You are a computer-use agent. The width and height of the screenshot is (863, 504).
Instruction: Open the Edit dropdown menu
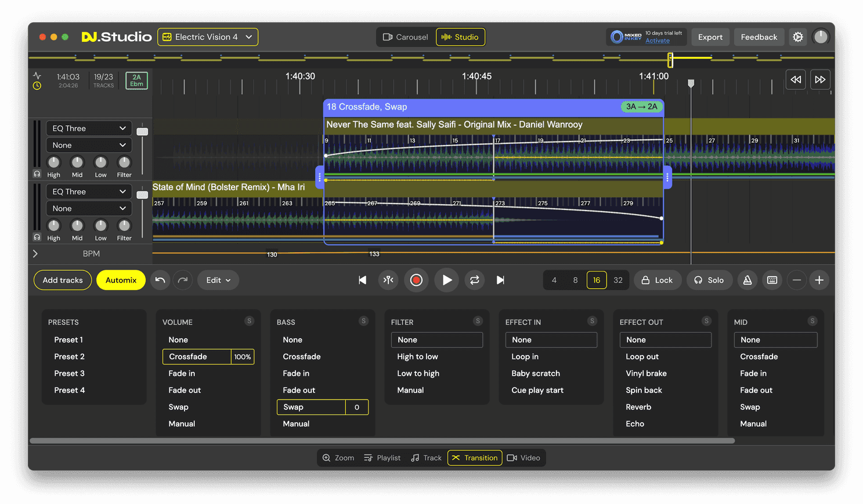(218, 280)
